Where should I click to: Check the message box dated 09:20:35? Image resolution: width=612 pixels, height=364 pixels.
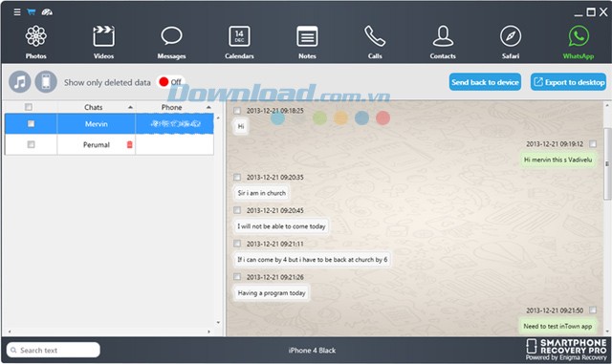[x=237, y=177]
